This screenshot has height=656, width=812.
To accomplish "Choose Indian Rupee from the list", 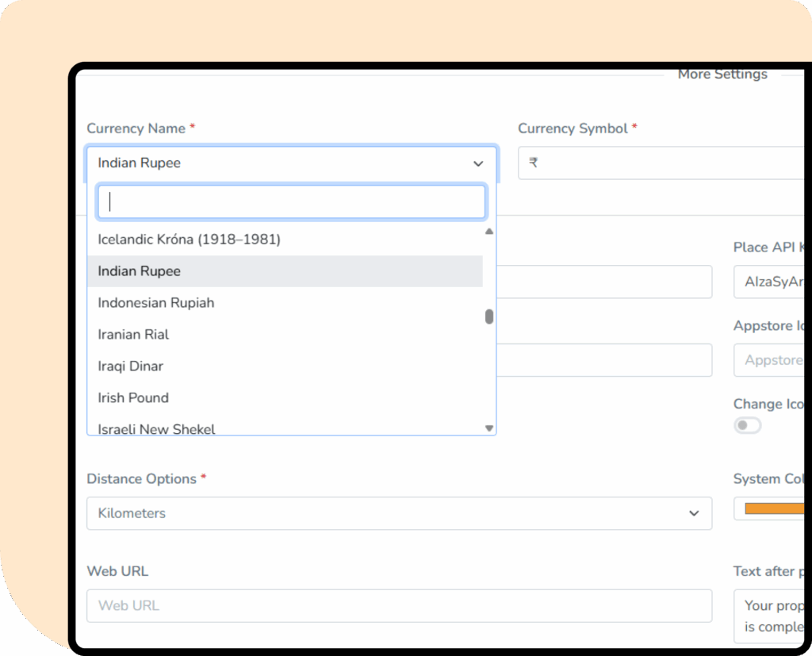I will [285, 271].
